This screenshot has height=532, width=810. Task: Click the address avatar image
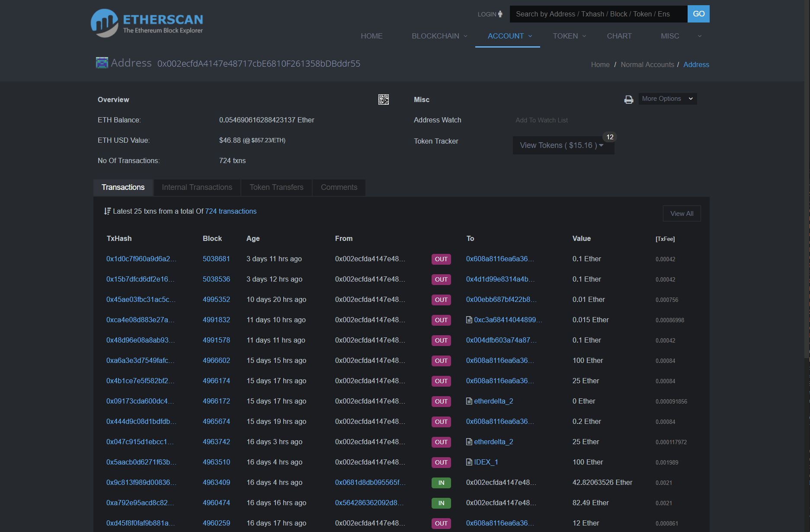[102, 63]
